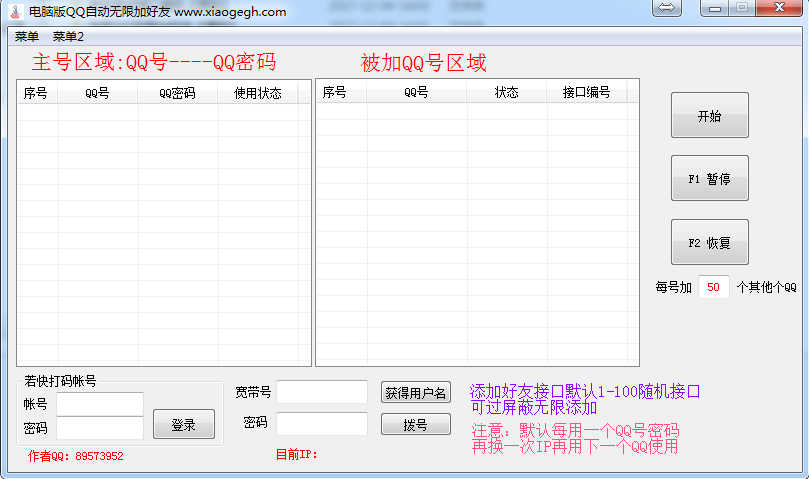Open the 菜单 menu
809x479 pixels.
27,37
